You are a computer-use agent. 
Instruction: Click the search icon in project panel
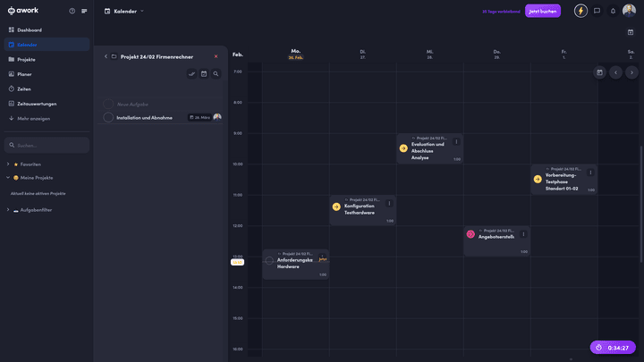point(216,74)
